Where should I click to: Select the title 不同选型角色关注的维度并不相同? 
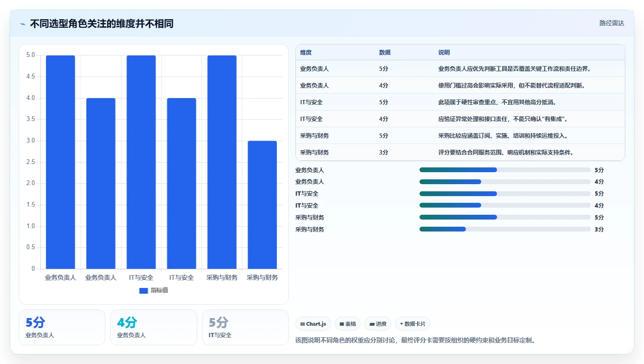click(102, 23)
